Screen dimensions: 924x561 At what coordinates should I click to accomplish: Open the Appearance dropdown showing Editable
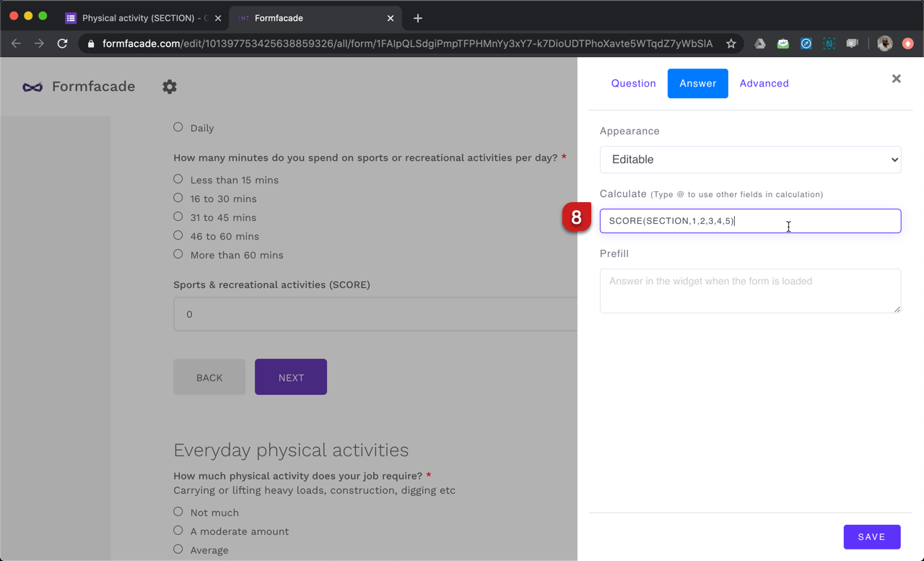pyautogui.click(x=750, y=159)
